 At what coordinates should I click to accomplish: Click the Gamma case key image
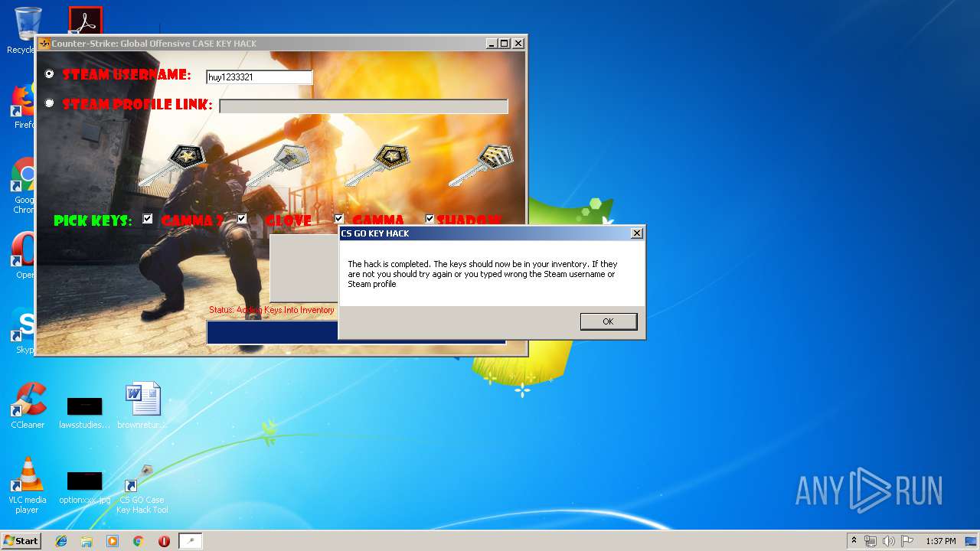pos(377,165)
